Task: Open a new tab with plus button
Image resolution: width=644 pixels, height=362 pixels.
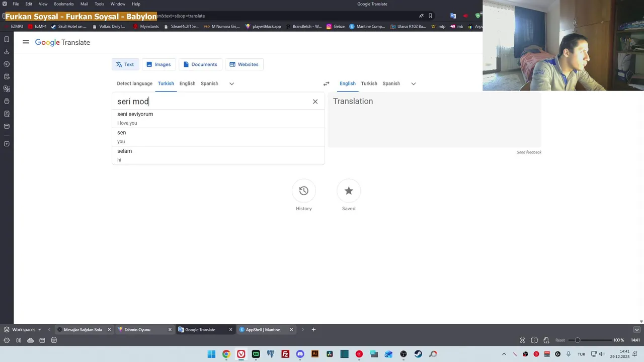Action: [313, 330]
